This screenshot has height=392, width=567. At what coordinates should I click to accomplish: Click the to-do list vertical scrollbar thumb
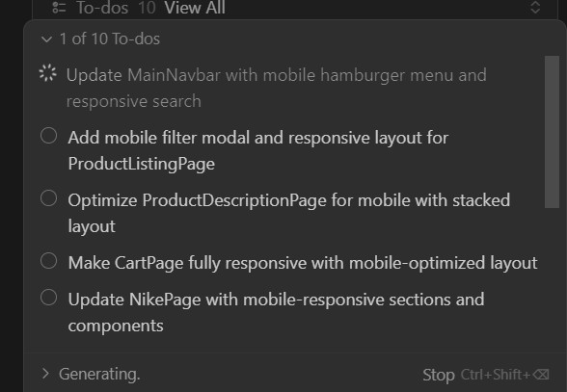click(552, 132)
